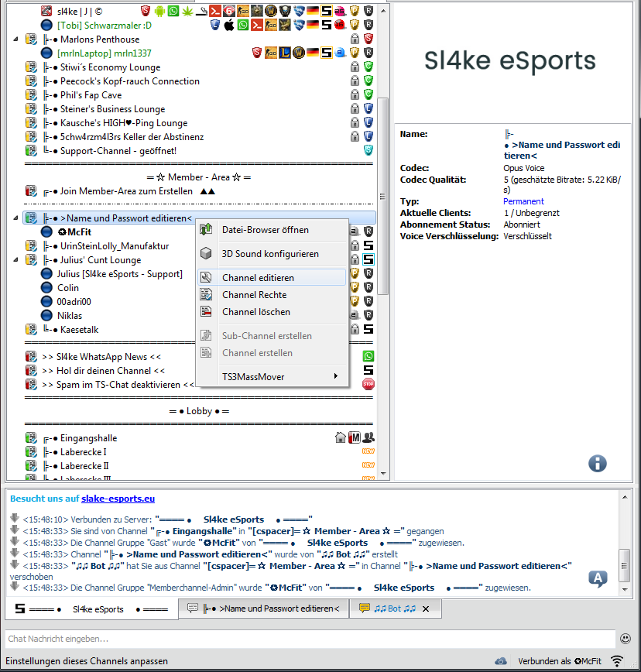641x672 pixels.
Task: Collapse the Marlons Penthouse channel
Action: click(15, 39)
